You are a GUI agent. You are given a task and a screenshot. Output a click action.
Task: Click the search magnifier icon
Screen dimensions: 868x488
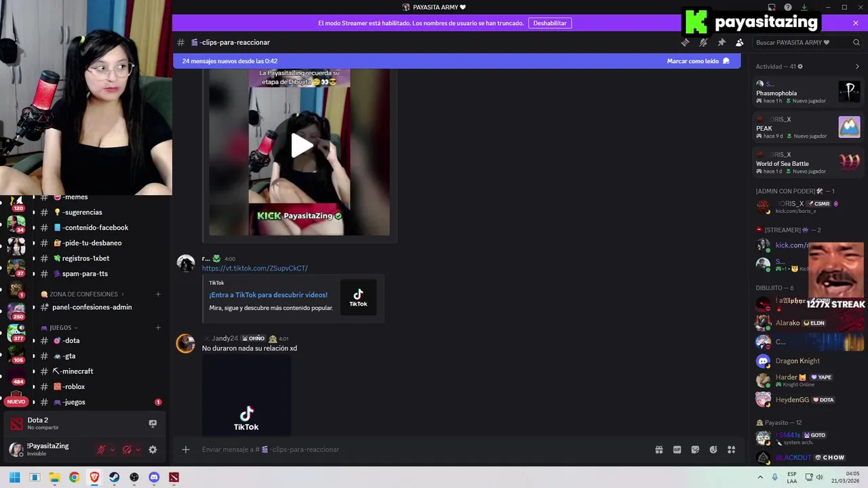[856, 42]
